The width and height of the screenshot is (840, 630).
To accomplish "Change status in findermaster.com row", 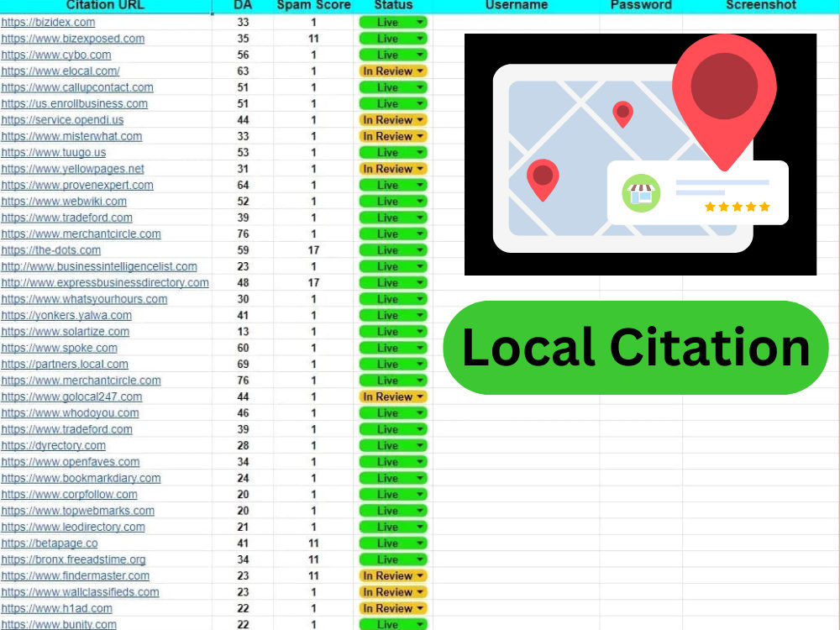I will pyautogui.click(x=421, y=576).
